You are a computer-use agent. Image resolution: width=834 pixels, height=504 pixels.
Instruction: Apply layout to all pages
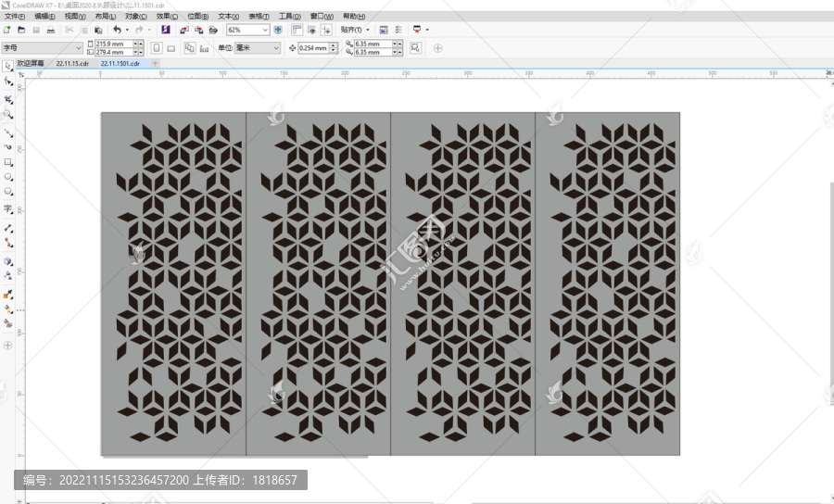[189, 48]
